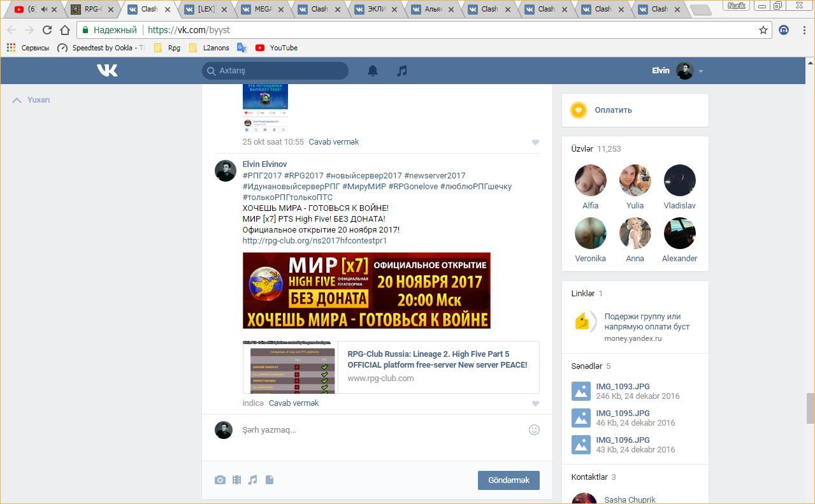Open the Sənədlər section header
This screenshot has height=504, width=815.
pyautogui.click(x=591, y=366)
